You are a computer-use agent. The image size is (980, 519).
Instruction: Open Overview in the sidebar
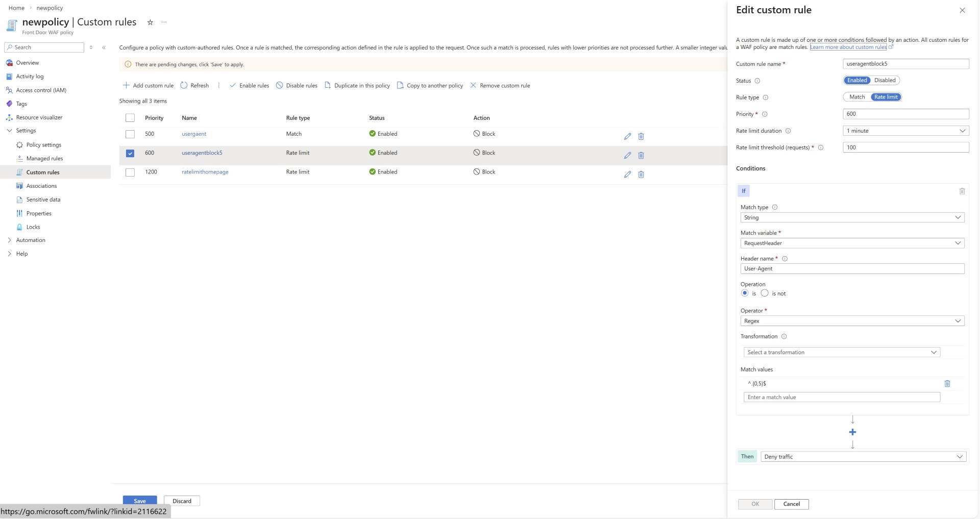click(27, 63)
